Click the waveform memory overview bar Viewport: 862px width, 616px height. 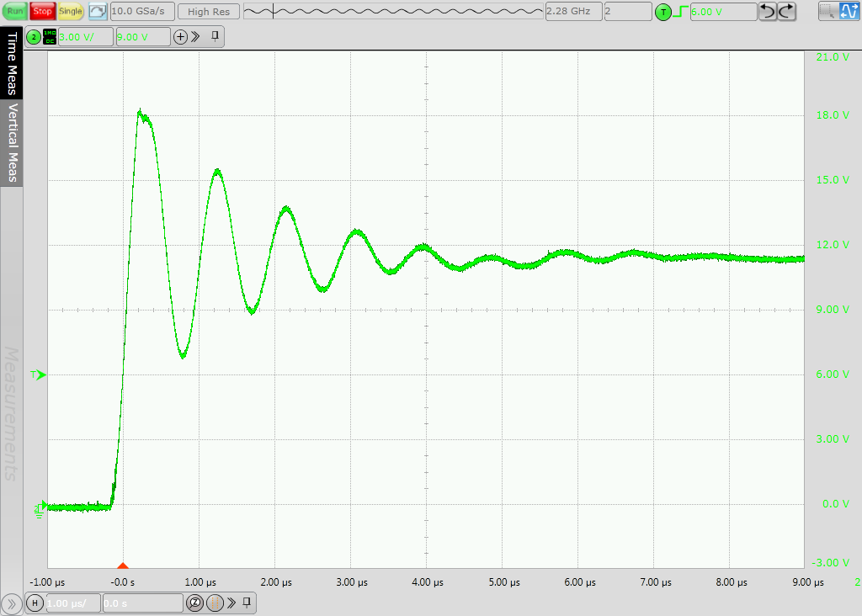point(393,11)
